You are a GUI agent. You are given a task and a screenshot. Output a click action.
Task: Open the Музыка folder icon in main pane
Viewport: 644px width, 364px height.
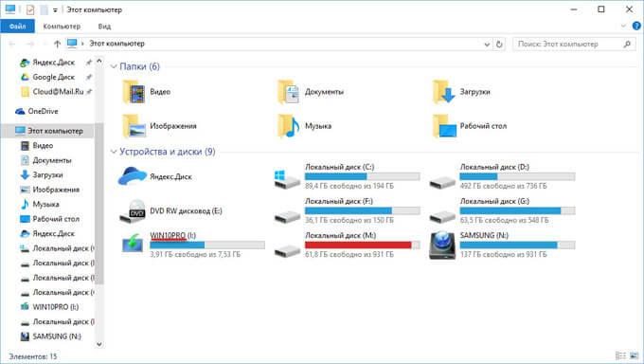288,126
